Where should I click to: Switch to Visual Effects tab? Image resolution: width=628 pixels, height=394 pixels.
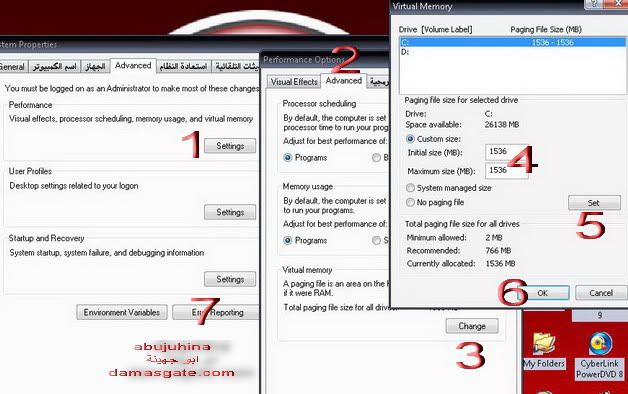(x=294, y=82)
